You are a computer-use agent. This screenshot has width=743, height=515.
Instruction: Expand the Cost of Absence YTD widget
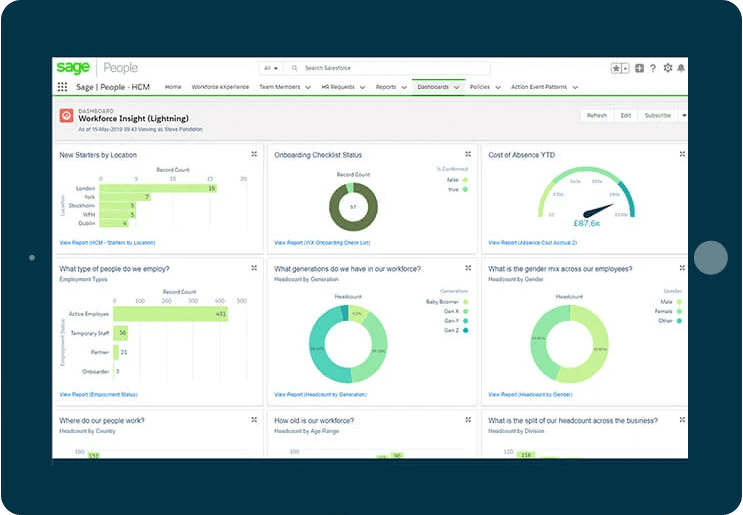[x=682, y=154]
